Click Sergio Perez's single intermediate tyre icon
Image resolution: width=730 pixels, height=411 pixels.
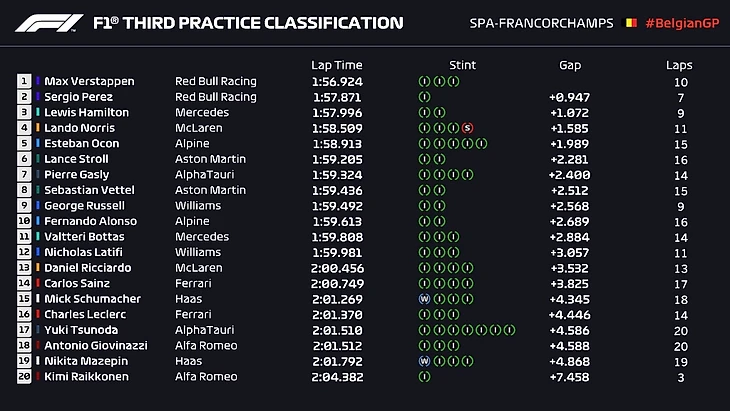click(x=424, y=97)
